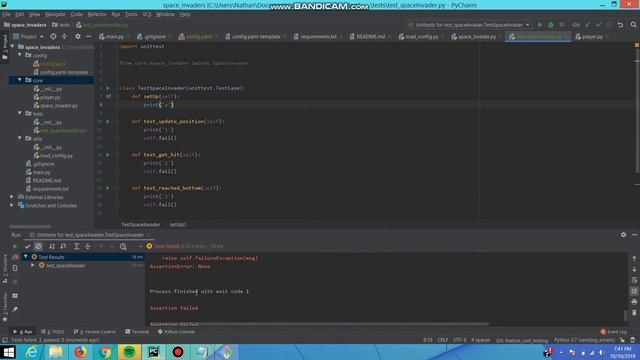Open Terminal tool window
The image size is (640, 360).
point(137,332)
